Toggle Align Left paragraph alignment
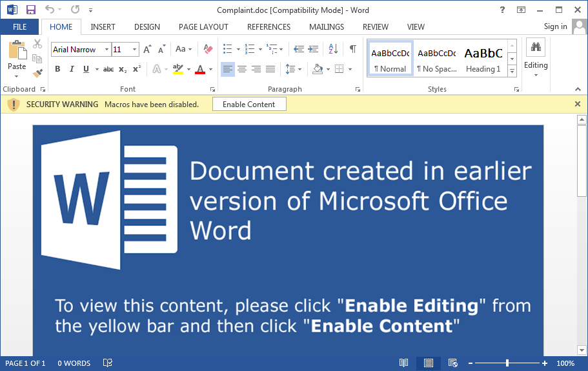This screenshot has width=588, height=371. click(228, 69)
